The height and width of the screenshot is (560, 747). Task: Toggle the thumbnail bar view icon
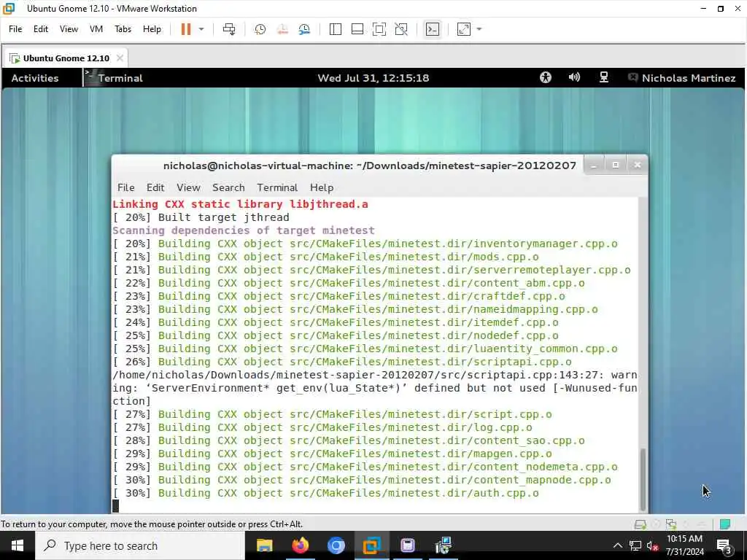click(x=357, y=29)
